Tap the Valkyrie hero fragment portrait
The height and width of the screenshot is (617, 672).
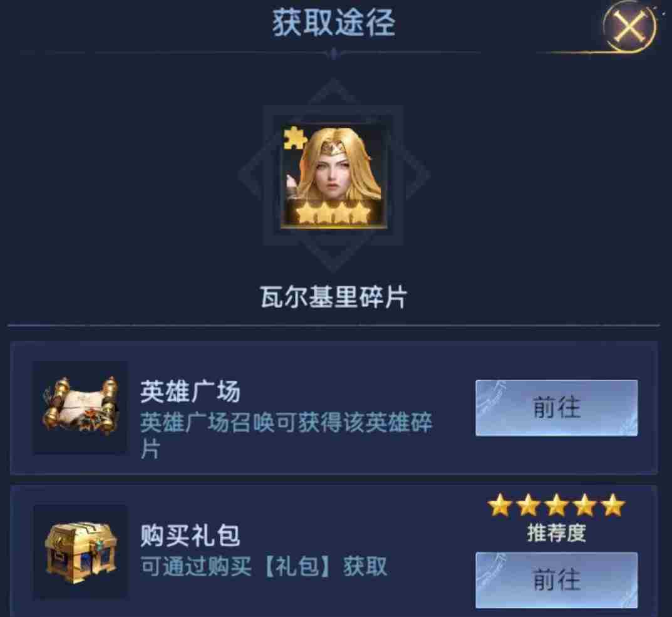334,177
